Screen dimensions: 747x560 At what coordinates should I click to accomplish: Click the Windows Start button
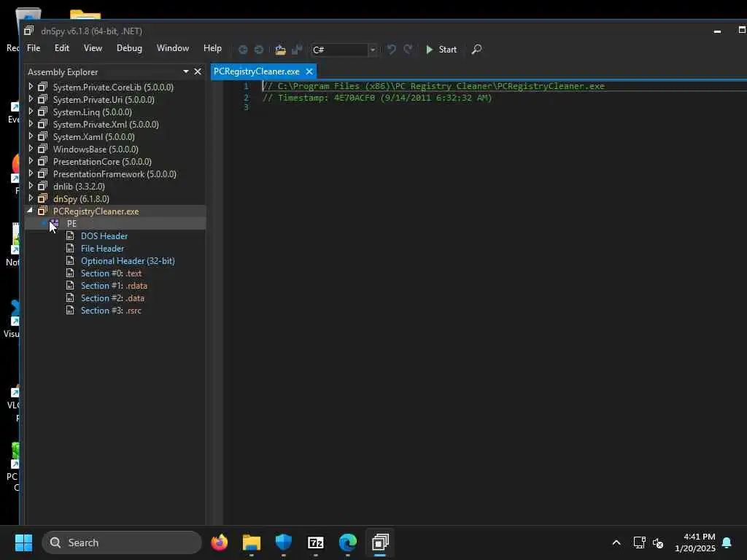point(23,542)
